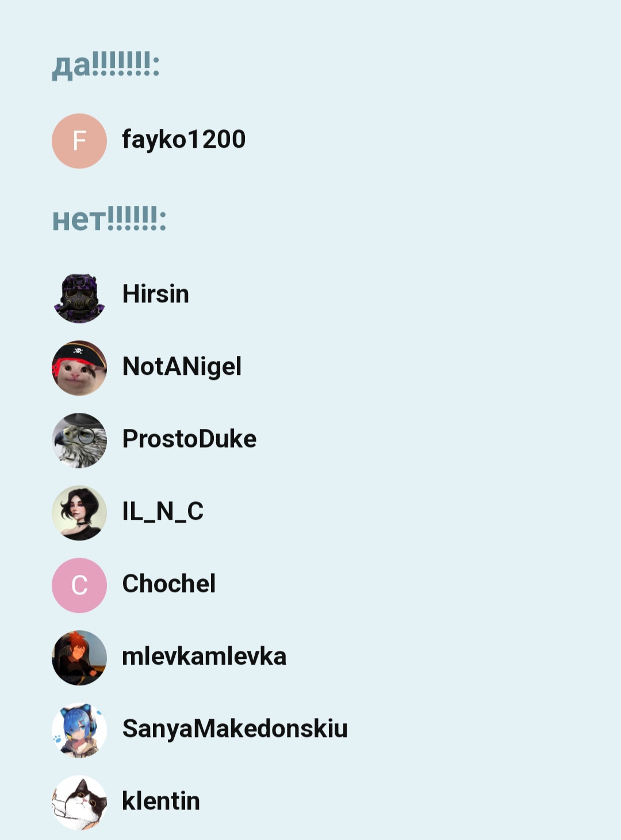Open Hirsin's profile name
This screenshot has height=840, width=621.
coord(156,294)
